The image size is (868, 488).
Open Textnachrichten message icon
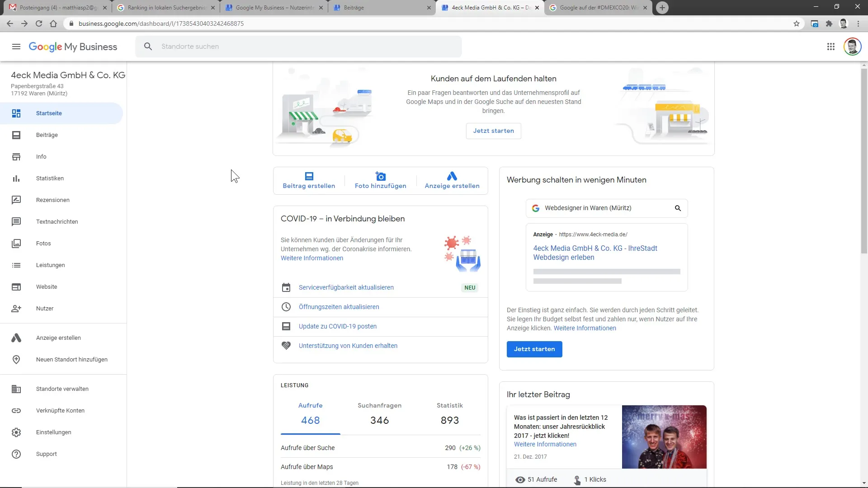click(x=16, y=222)
